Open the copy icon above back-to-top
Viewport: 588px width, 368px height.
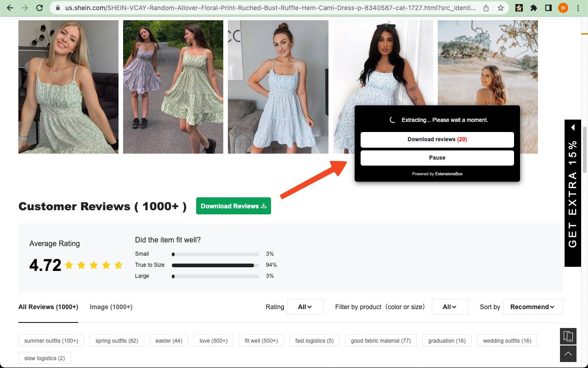[x=568, y=336]
